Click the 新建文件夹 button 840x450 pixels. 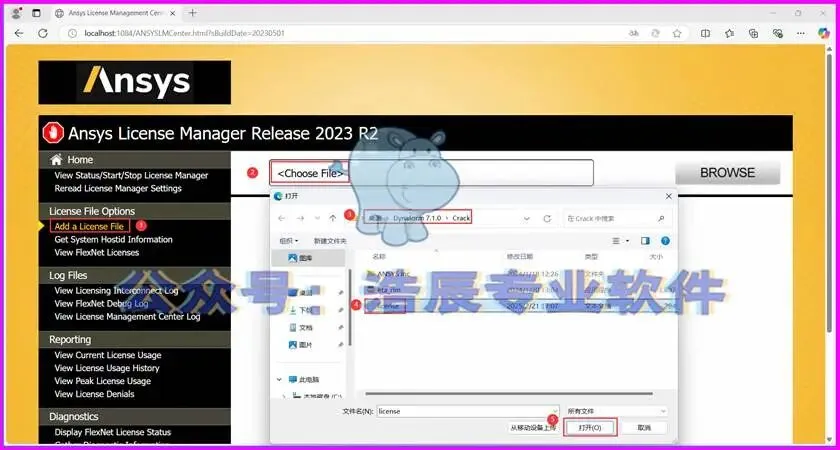tap(330, 241)
